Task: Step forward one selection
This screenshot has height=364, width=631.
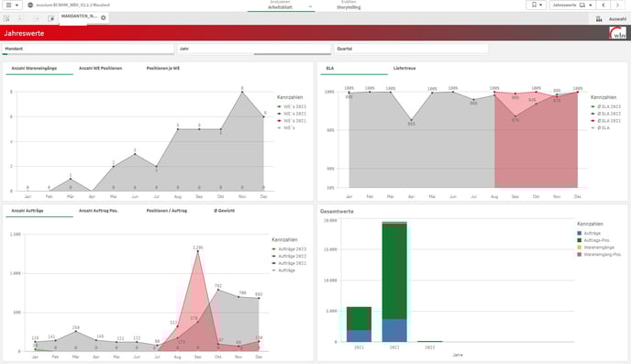Action: tap(36, 18)
